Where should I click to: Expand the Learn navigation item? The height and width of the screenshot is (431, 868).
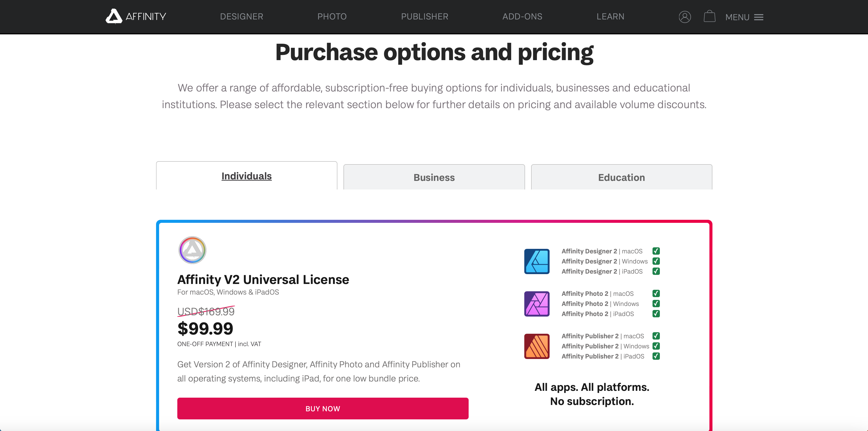tap(610, 16)
